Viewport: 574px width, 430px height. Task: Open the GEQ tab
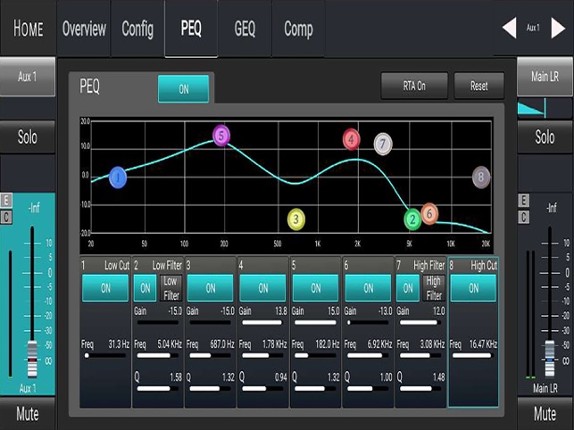point(245,29)
